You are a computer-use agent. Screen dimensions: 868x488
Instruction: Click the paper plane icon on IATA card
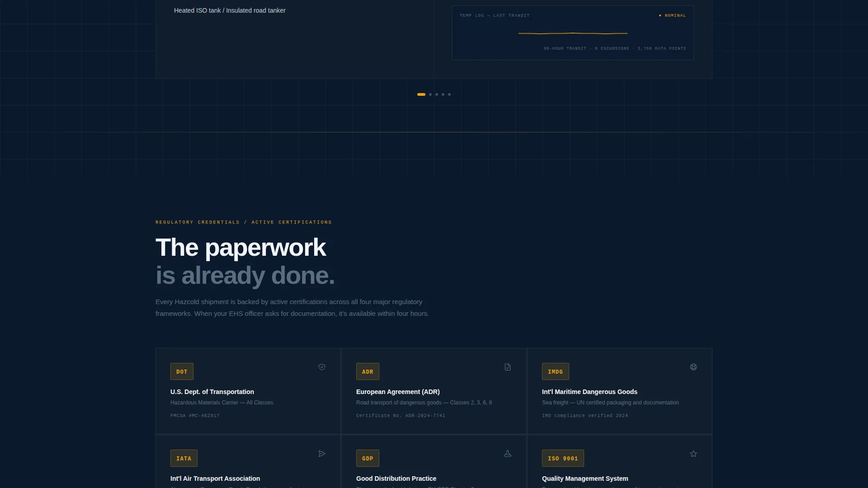click(322, 454)
